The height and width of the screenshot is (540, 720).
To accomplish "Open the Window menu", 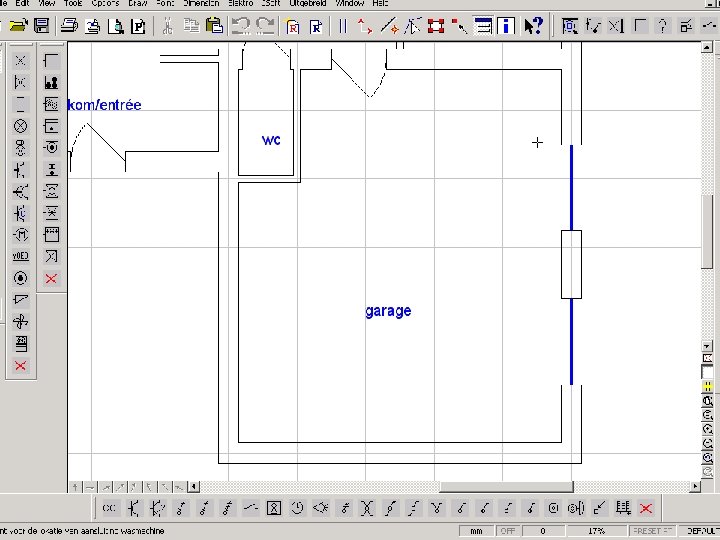I will click(350, 3).
